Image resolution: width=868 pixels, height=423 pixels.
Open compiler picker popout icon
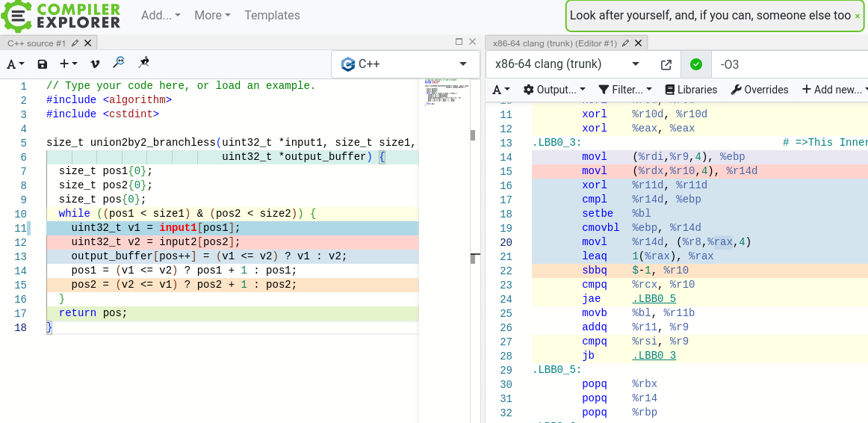(666, 64)
